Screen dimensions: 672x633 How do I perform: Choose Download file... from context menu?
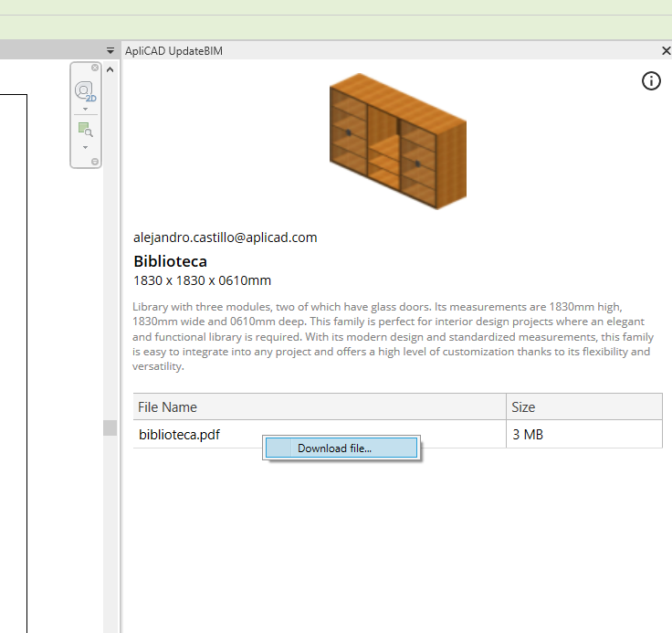click(341, 448)
